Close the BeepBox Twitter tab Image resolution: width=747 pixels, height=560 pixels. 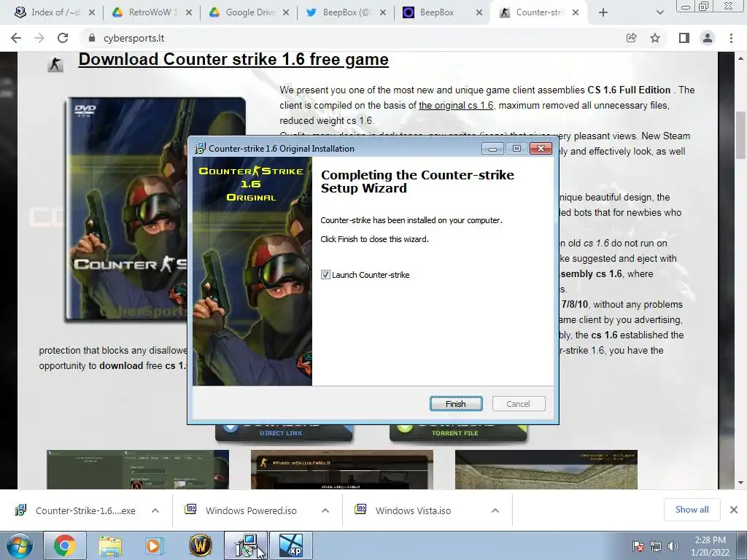point(383,12)
